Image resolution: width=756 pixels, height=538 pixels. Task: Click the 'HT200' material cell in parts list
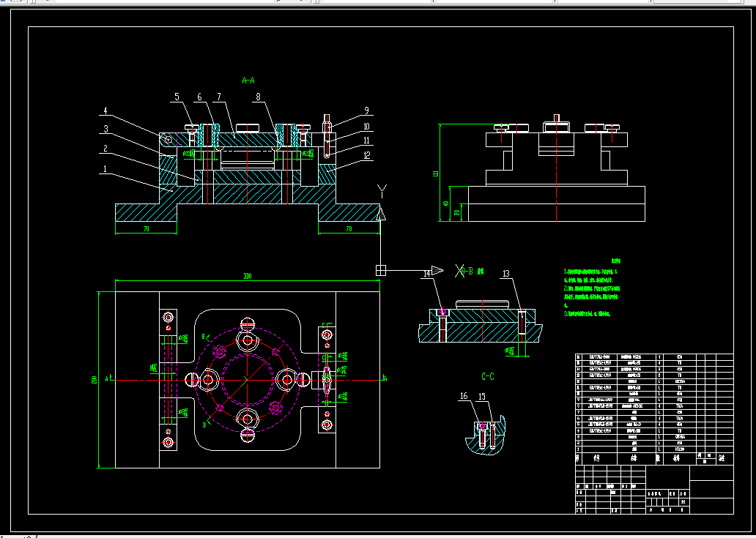coord(679,449)
